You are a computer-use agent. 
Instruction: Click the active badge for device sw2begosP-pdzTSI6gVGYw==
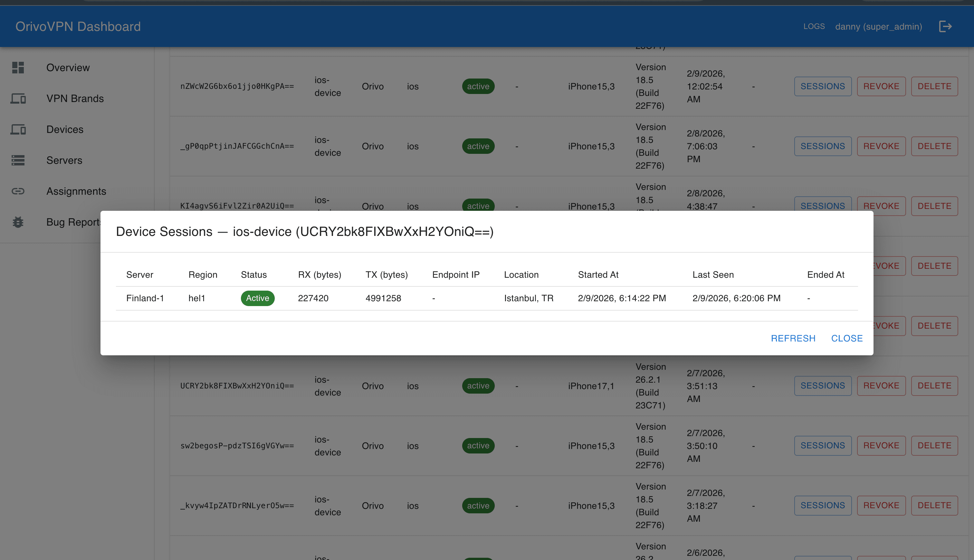click(478, 445)
